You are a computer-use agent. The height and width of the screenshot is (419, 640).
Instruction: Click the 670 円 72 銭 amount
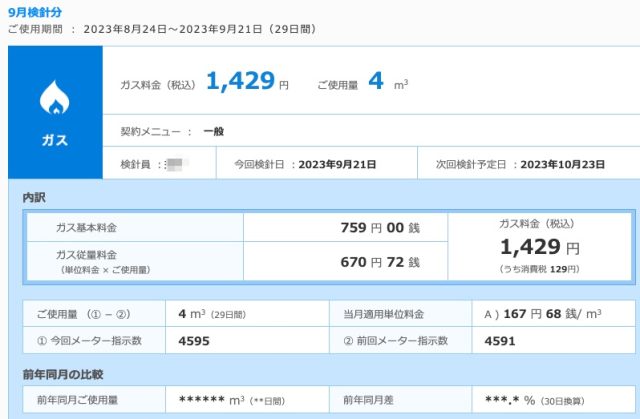tap(380, 262)
